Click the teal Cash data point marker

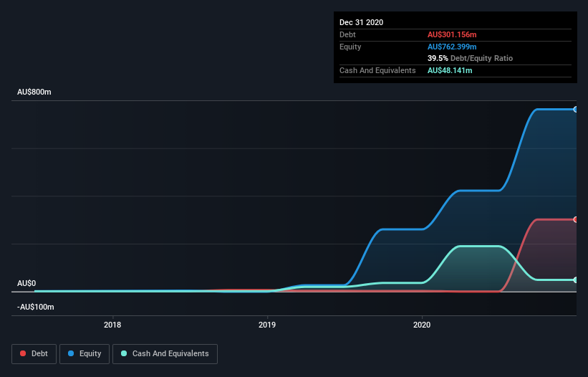(576, 280)
